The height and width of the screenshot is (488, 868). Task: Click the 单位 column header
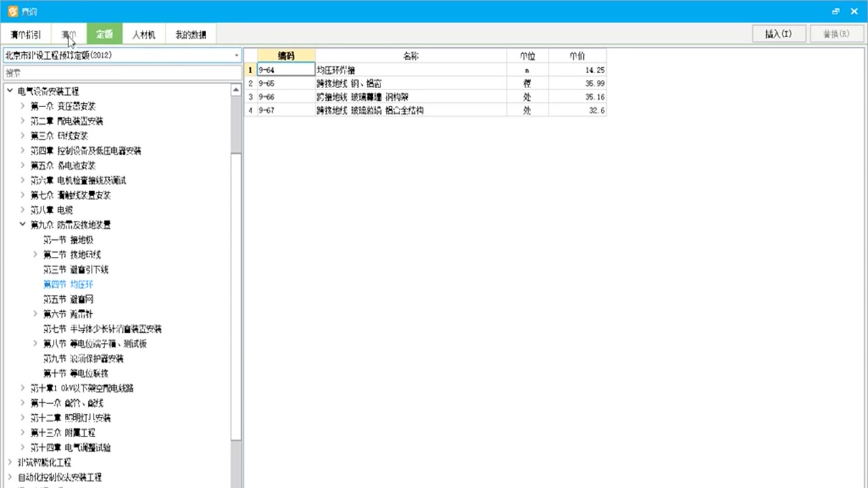click(x=528, y=56)
